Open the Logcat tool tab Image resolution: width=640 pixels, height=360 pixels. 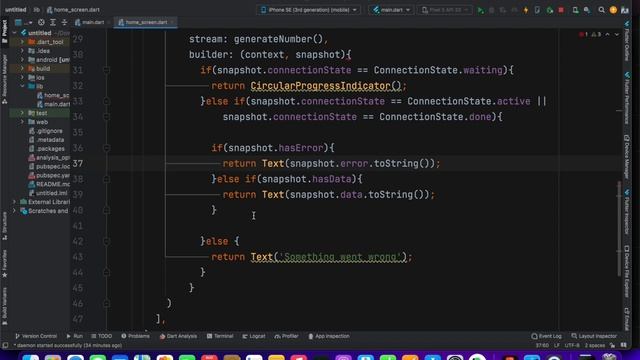[253, 336]
